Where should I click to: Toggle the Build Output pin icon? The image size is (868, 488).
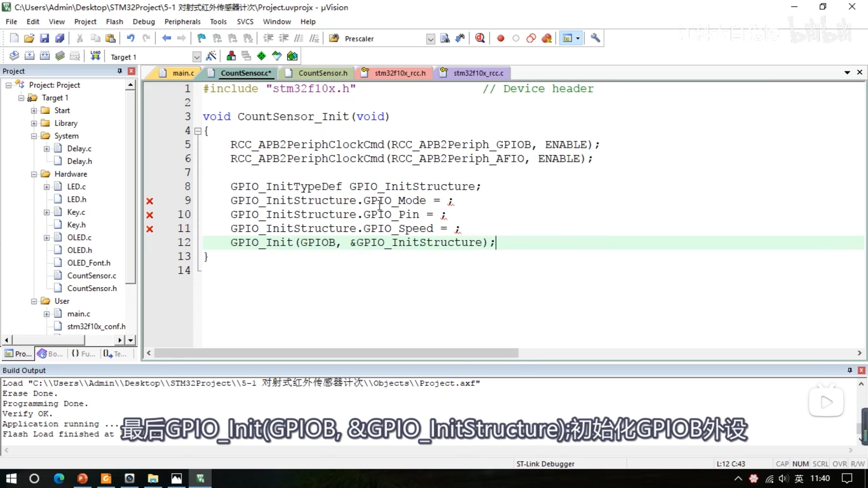pos(850,370)
